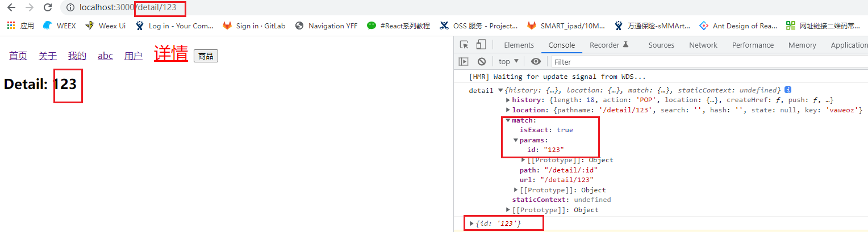This screenshot has height=232, width=868.
Task: Go back with browser back arrow
Action: (11, 8)
